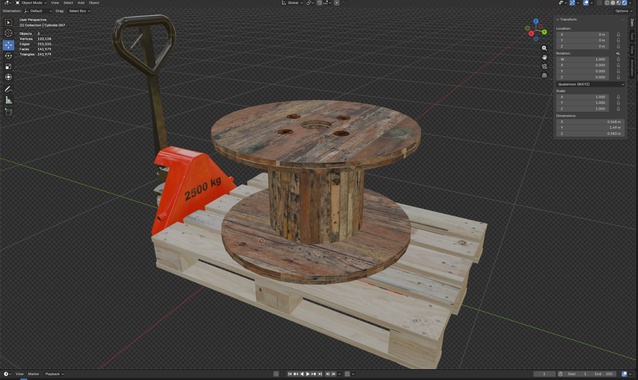Activate the Rotate tool
This screenshot has width=638, height=380.
coord(8,56)
